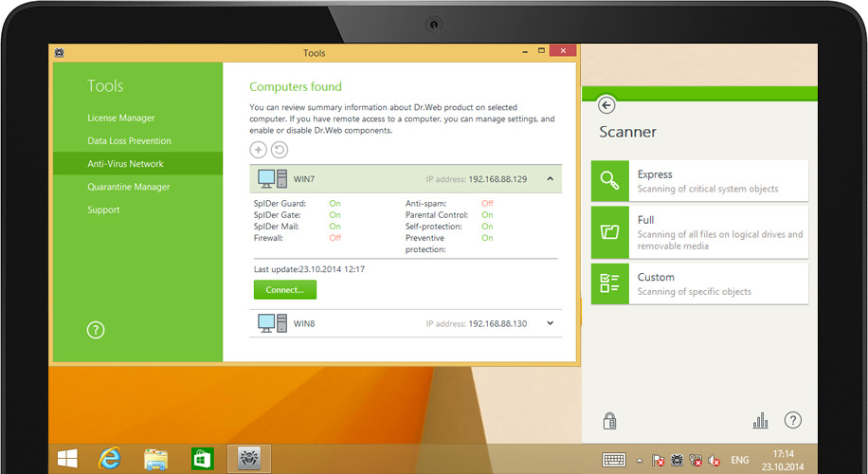Click the Dr.Web spider icon in title bar
The height and width of the screenshot is (474, 868).
tap(60, 52)
